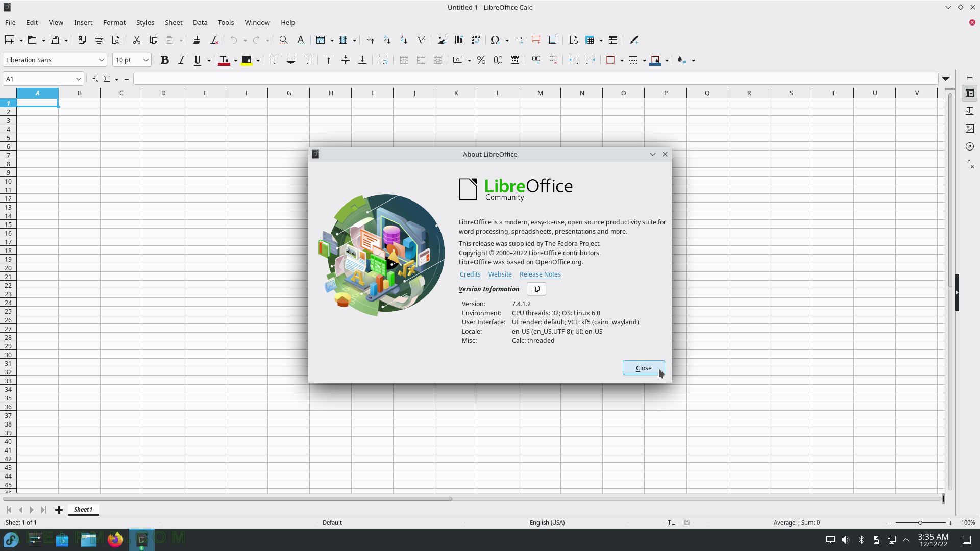Image resolution: width=980 pixels, height=551 pixels.
Task: Open font color dropdown arrow
Action: pyautogui.click(x=235, y=60)
